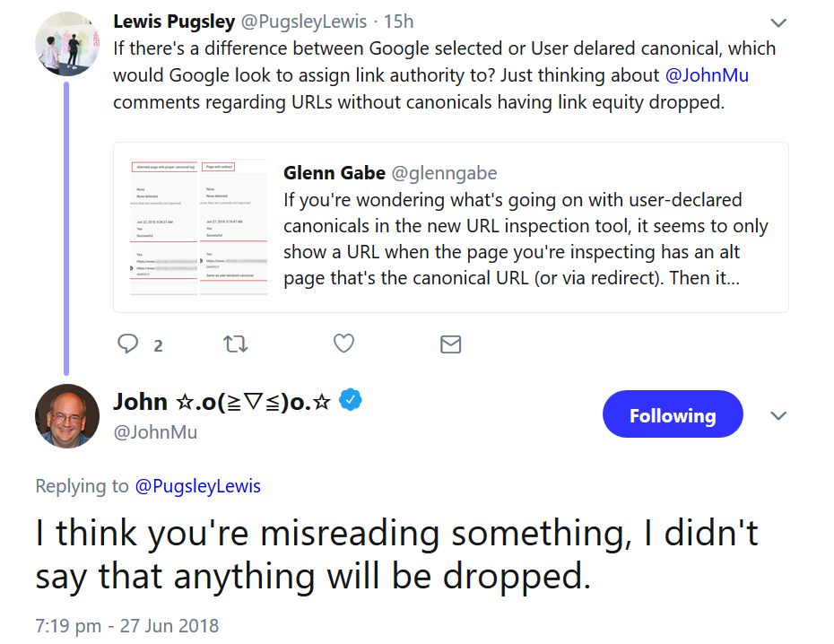Toggle the Following state on John's account
Viewport: 834px width, 644px height.
tap(672, 413)
